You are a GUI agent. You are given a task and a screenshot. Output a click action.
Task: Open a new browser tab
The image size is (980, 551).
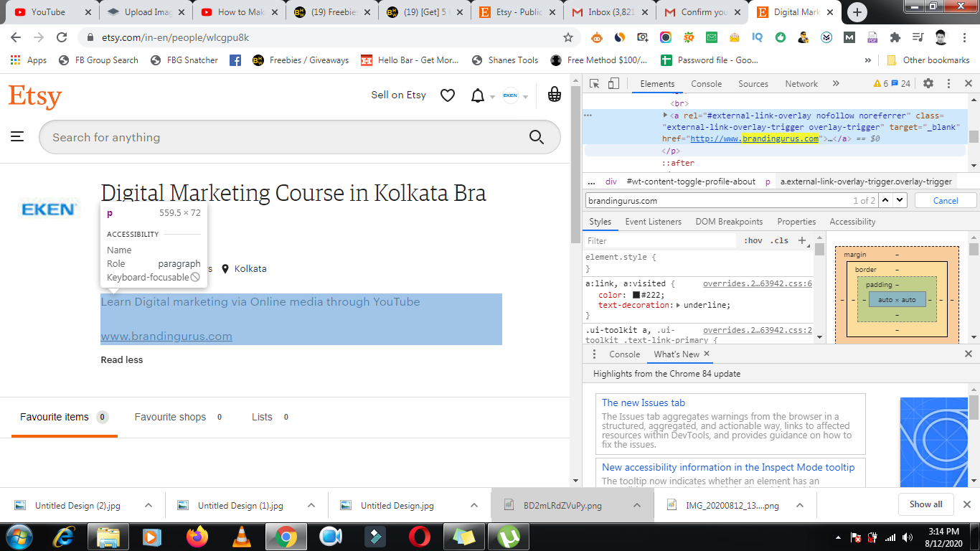click(x=857, y=12)
